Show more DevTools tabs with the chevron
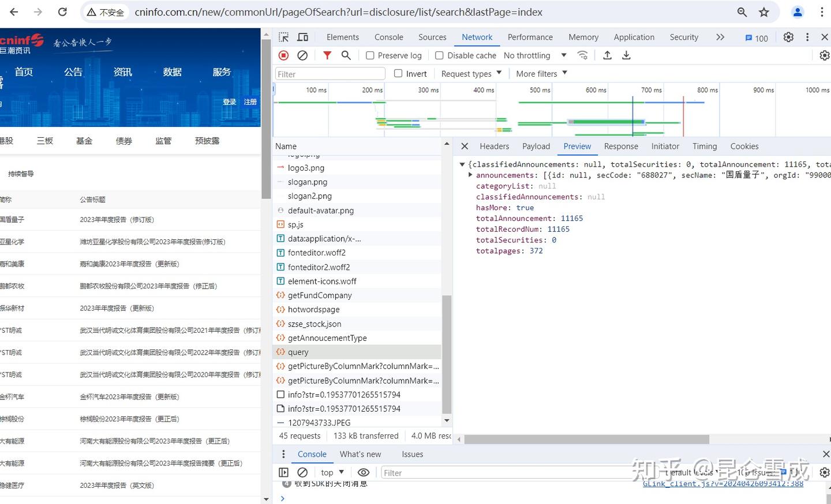This screenshot has height=504, width=831. [720, 37]
